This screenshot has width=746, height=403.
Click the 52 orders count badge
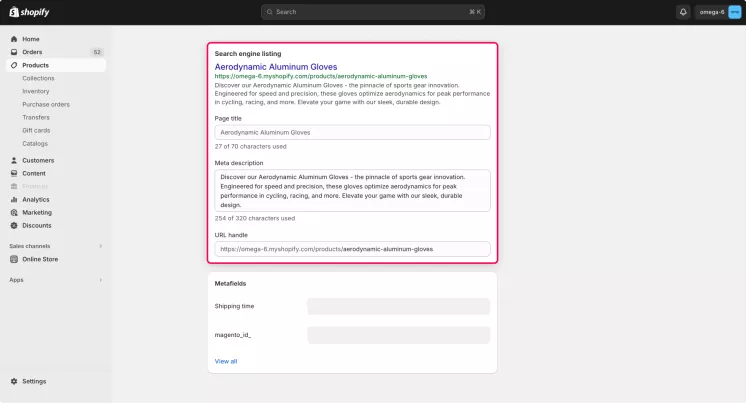[97, 52]
